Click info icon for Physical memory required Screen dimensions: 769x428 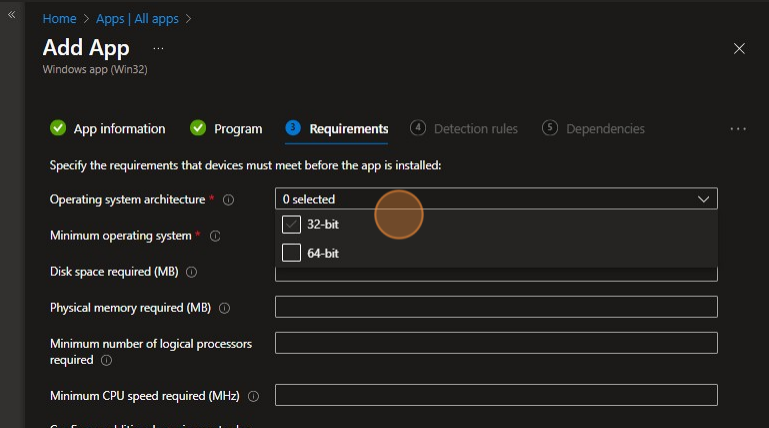point(224,308)
